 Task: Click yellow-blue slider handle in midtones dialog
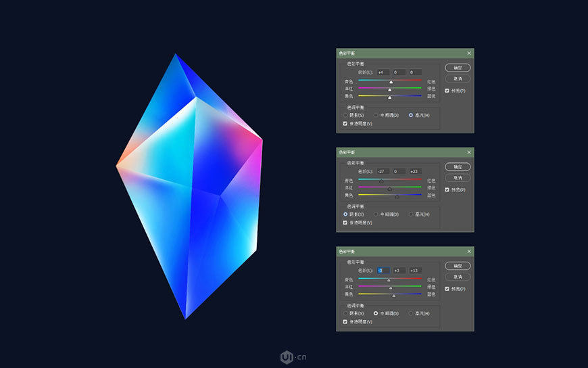(x=394, y=296)
